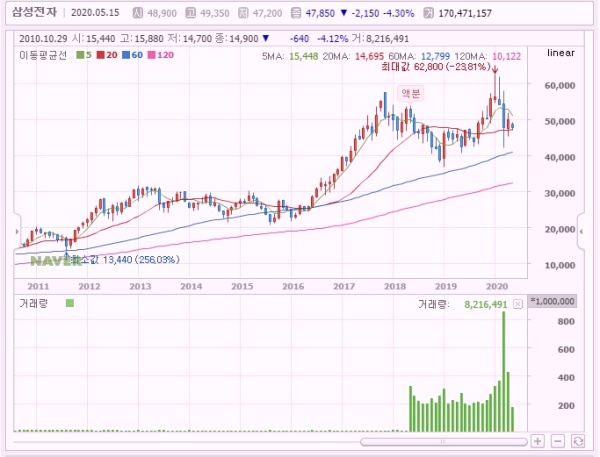Close the 거래량 volume panel
This screenshot has width=600, height=457.
click(518, 304)
